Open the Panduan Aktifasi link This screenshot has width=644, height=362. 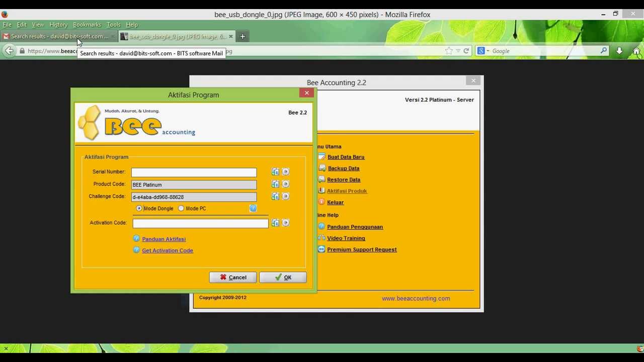164,239
